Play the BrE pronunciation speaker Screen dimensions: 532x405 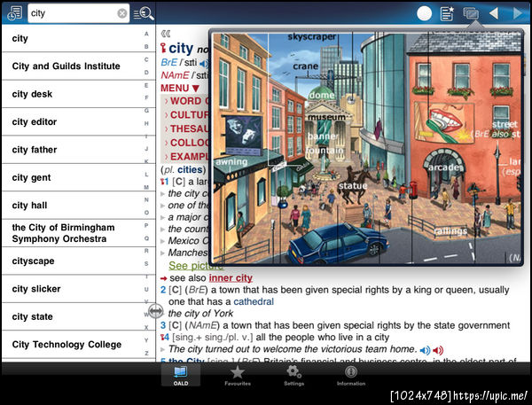(x=204, y=63)
